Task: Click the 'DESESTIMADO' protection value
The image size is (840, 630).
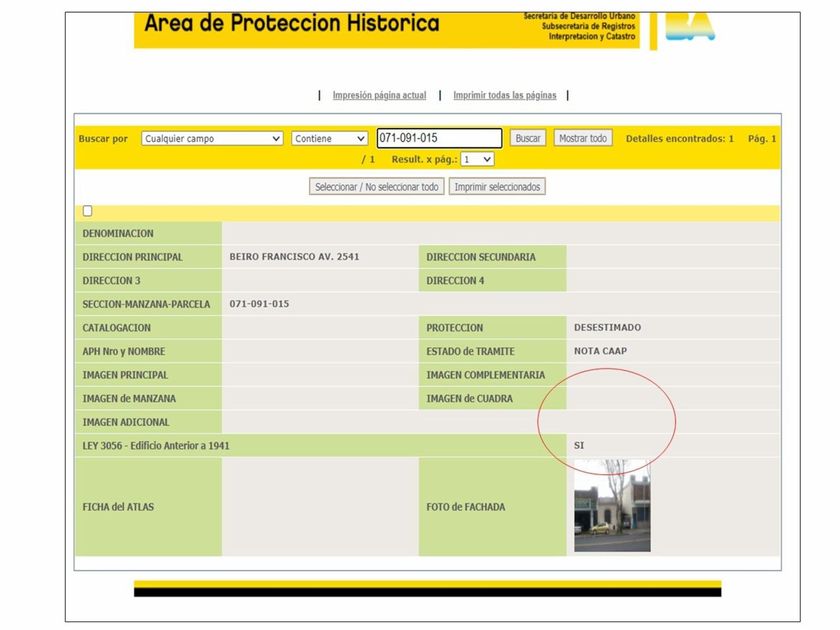Action: (x=607, y=328)
